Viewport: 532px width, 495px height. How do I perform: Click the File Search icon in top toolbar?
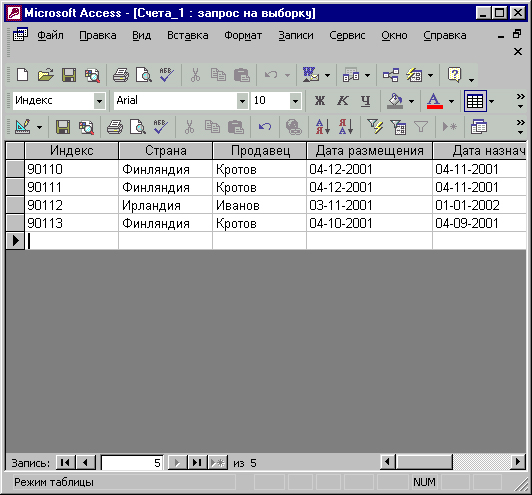(x=92, y=75)
